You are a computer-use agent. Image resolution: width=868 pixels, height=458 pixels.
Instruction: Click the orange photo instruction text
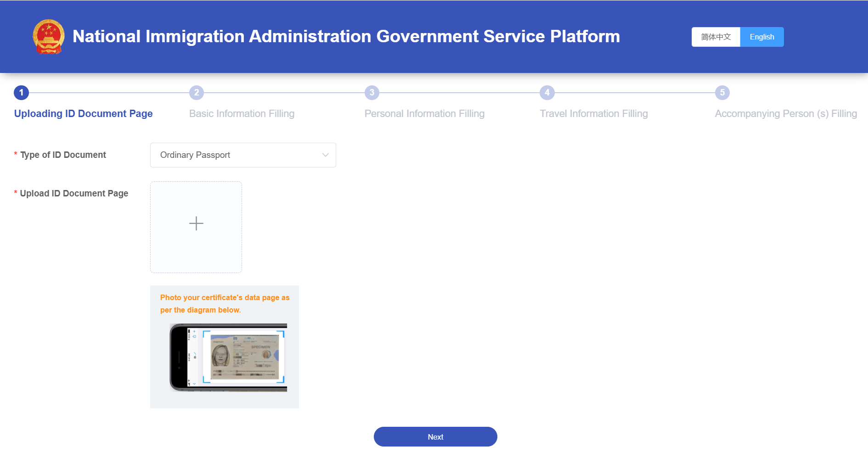point(225,304)
